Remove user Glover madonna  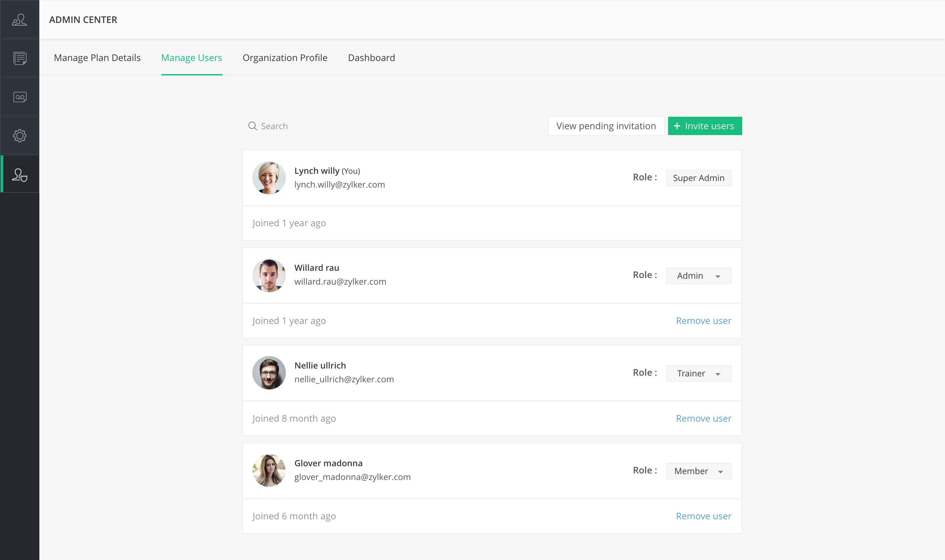point(703,516)
